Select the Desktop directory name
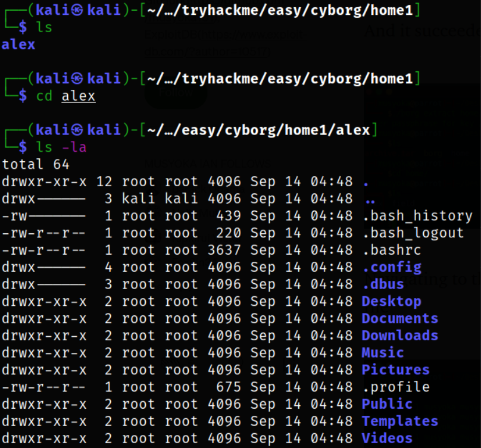Image resolution: width=481 pixels, height=448 pixels. [392, 302]
